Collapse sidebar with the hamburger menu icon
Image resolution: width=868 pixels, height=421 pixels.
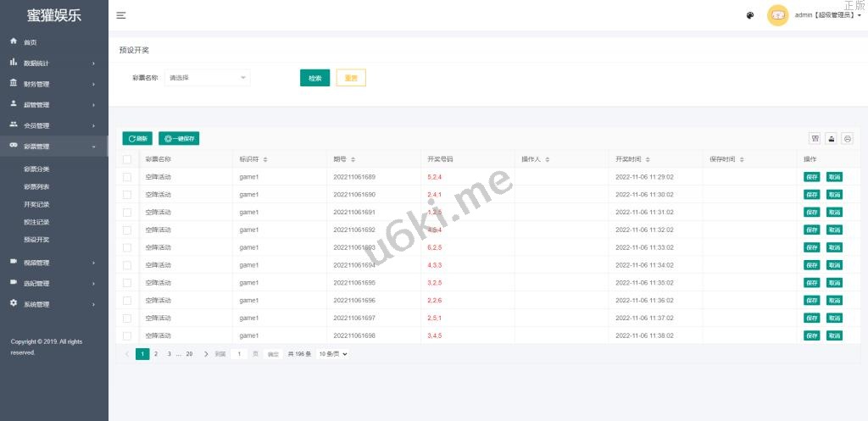pos(121,15)
